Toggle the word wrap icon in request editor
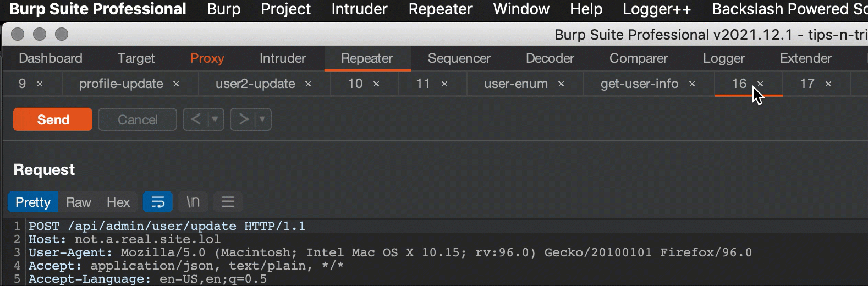868x286 pixels. pyautogui.click(x=158, y=202)
